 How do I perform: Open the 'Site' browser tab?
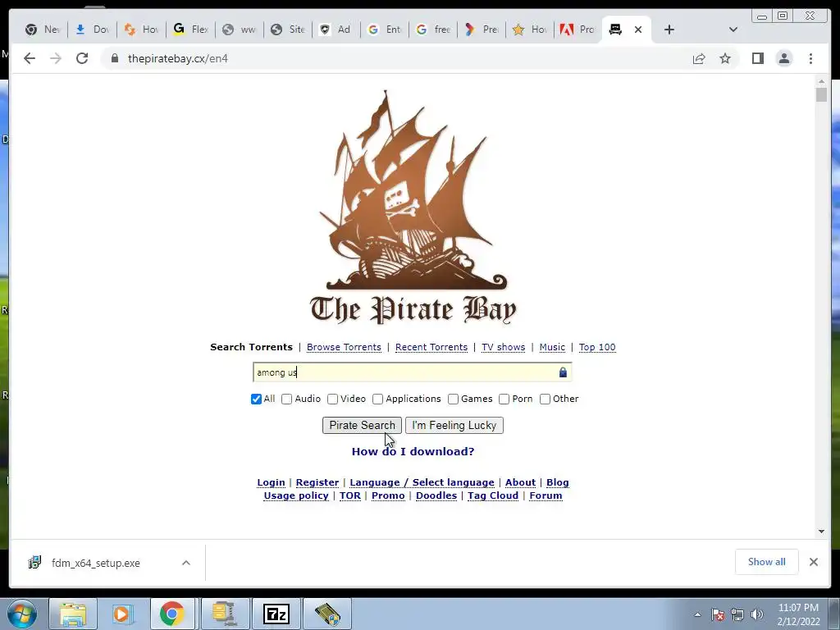288,30
